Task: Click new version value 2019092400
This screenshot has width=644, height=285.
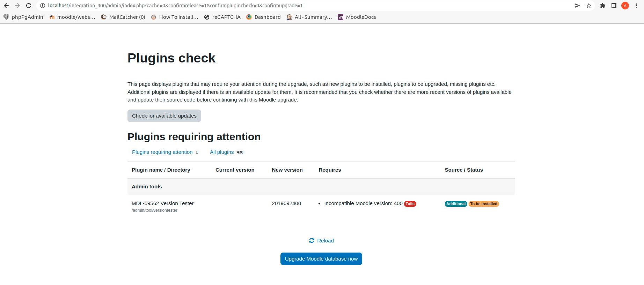Action: 286,203
